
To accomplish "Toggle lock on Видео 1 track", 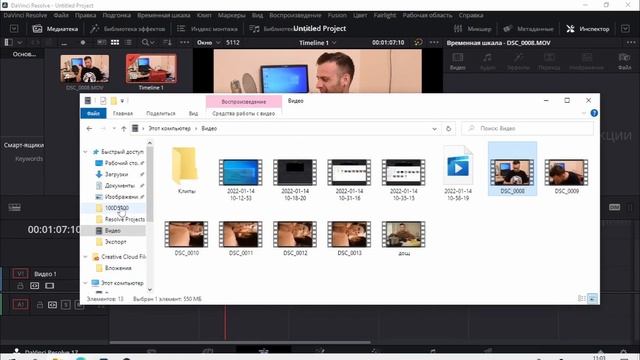I will pyautogui.click(x=20, y=286).
